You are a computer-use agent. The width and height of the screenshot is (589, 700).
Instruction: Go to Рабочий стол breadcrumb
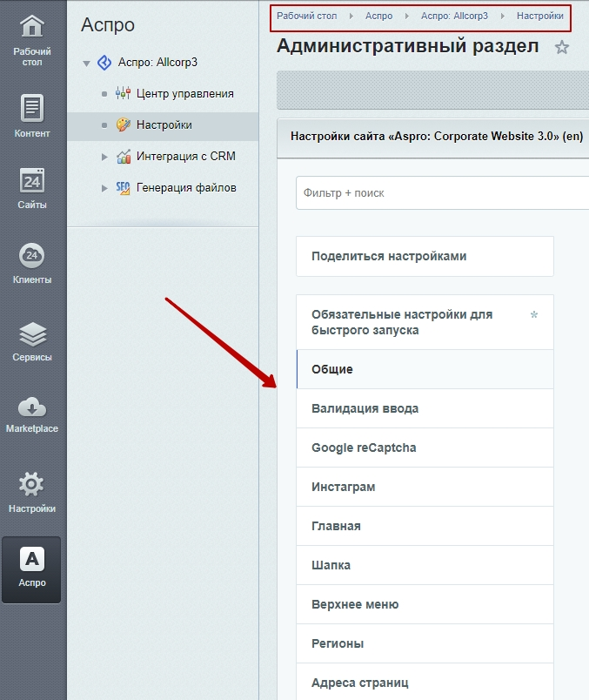(306, 16)
